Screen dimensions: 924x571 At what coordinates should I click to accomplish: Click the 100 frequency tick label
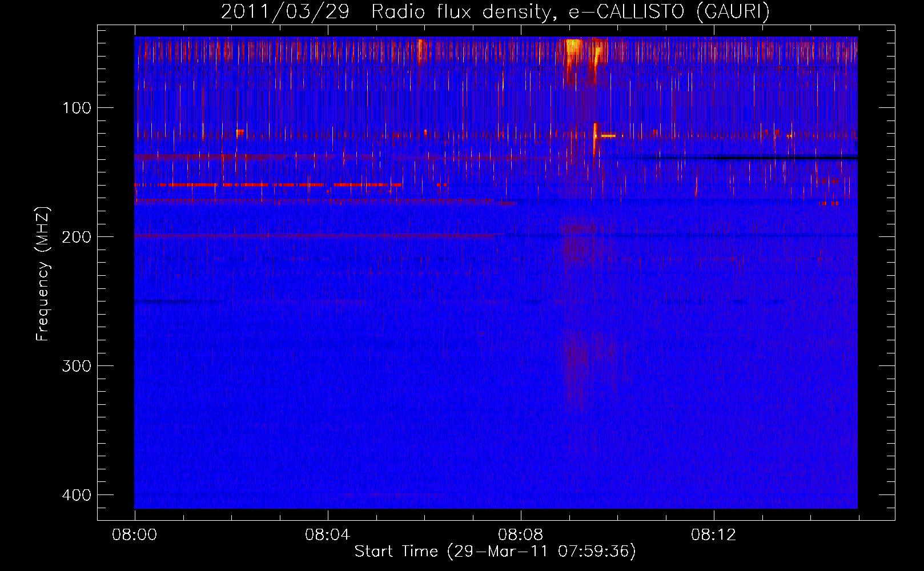coord(77,108)
